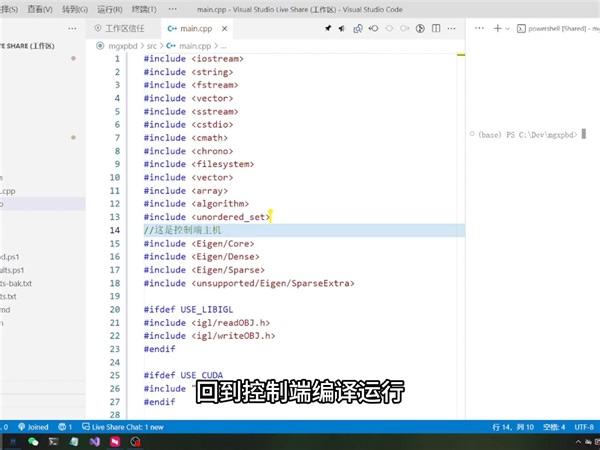The image size is (600, 450).
Task: Click the greyed circle icon in the editor toolbar
Action: 389,28
